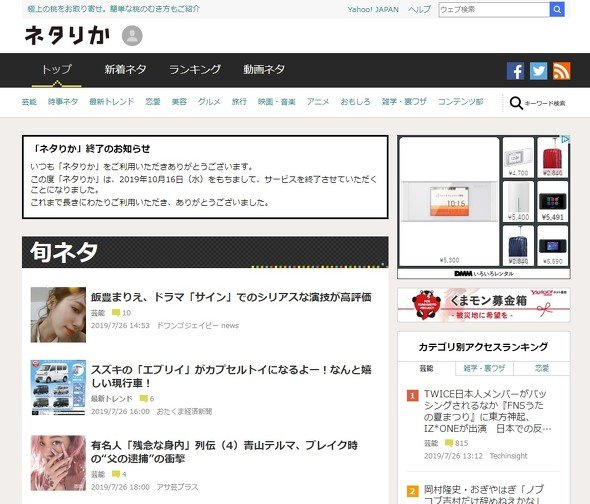Image resolution: width=590 pixels, height=504 pixels.
Task: Select 恋愛 ranking tab
Action: [x=541, y=368]
